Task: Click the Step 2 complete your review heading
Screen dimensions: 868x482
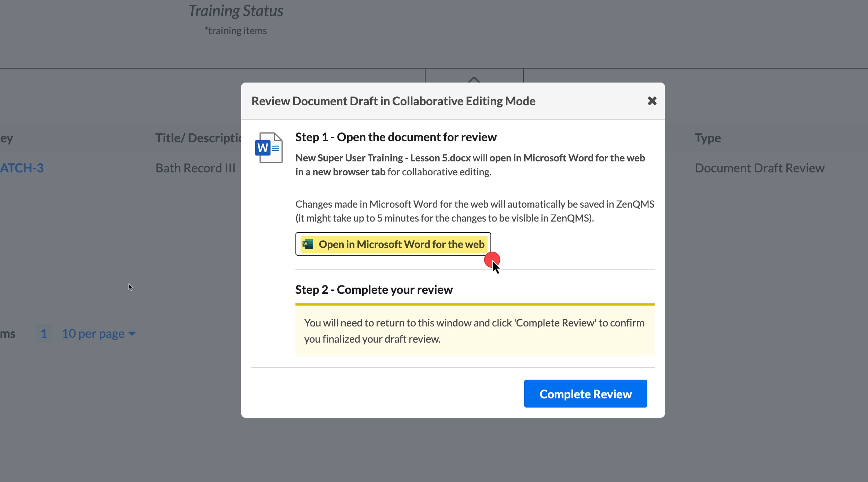Action: [374, 289]
